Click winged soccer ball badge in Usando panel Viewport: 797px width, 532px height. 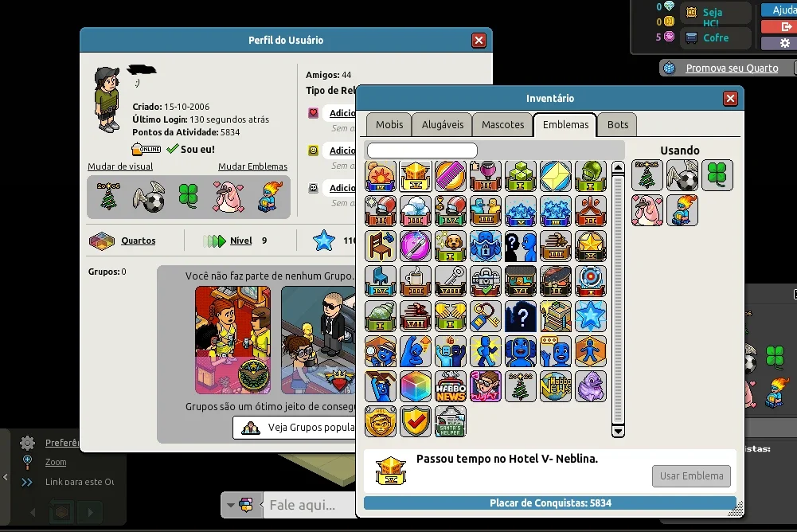682,175
